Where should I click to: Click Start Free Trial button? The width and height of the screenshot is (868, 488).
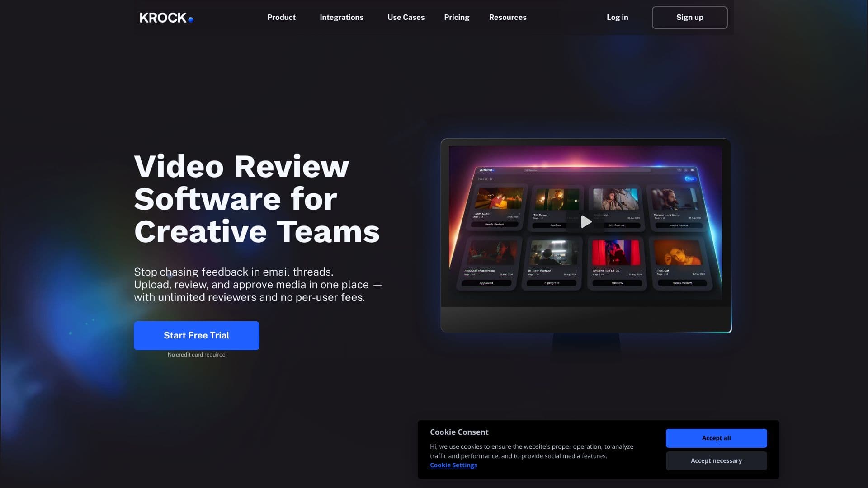197,335
